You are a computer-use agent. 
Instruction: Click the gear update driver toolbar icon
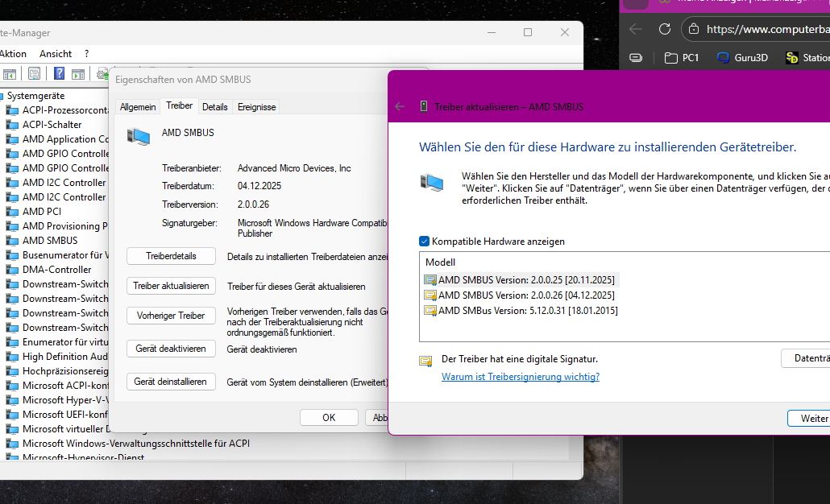pyautogui.click(x=102, y=75)
